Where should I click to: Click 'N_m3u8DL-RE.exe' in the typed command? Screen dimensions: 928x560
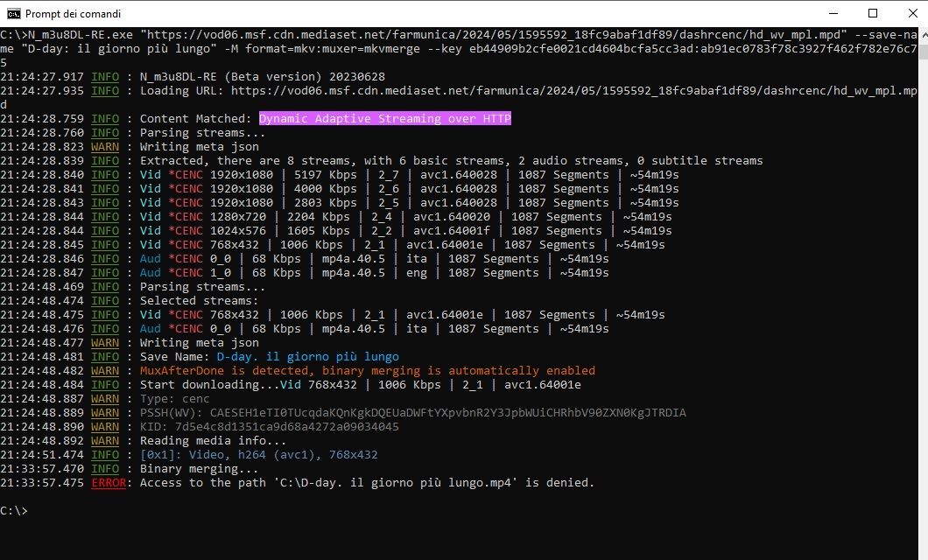(x=81, y=35)
